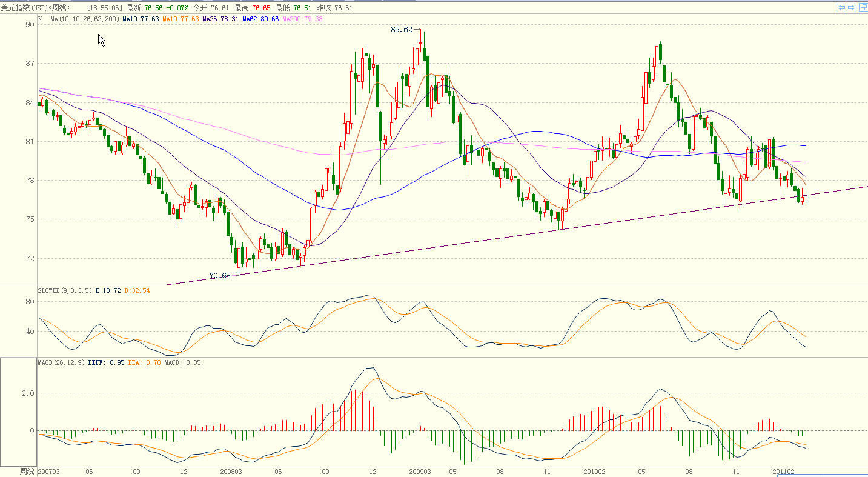The height and width of the screenshot is (477, 868).
Task: Click the 89.62 high price marker
Action: click(401, 29)
